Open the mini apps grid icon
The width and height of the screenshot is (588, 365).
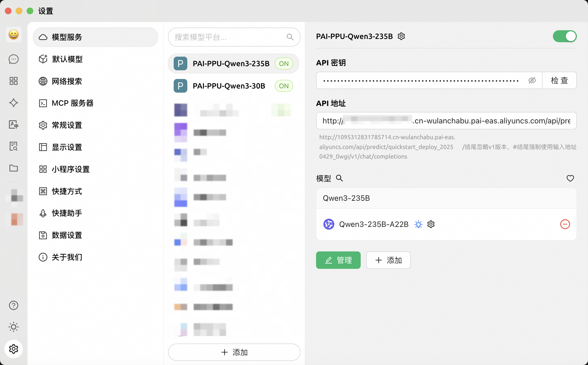click(x=14, y=81)
